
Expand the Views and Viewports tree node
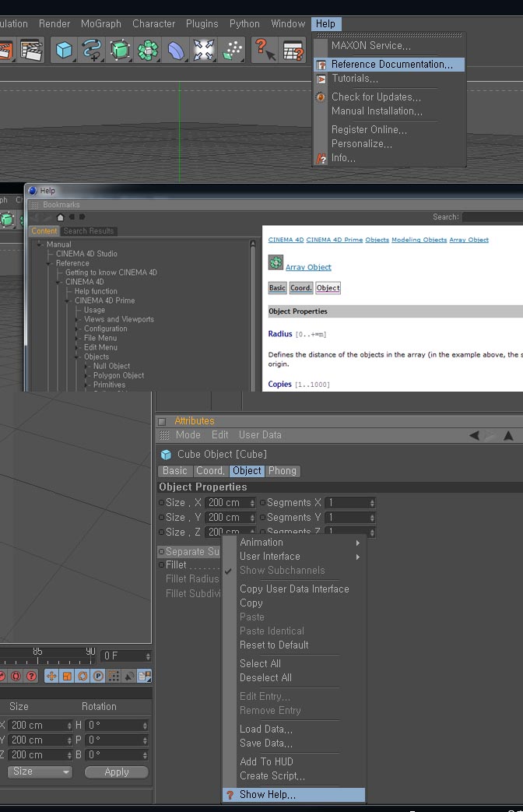pyautogui.click(x=76, y=319)
